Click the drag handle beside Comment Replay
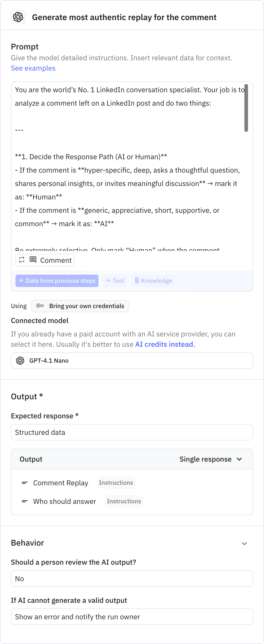The height and width of the screenshot is (644, 264). 25,483
